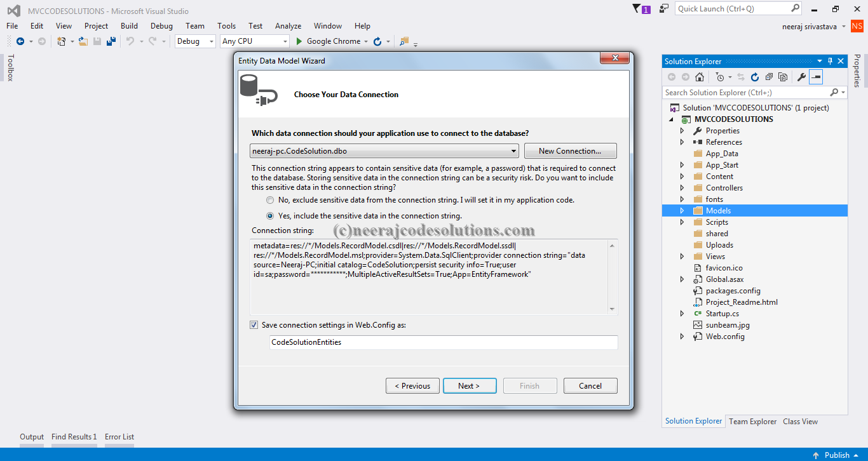Open Solution Explorer Properties with wrench icon
The image size is (868, 461).
[802, 77]
